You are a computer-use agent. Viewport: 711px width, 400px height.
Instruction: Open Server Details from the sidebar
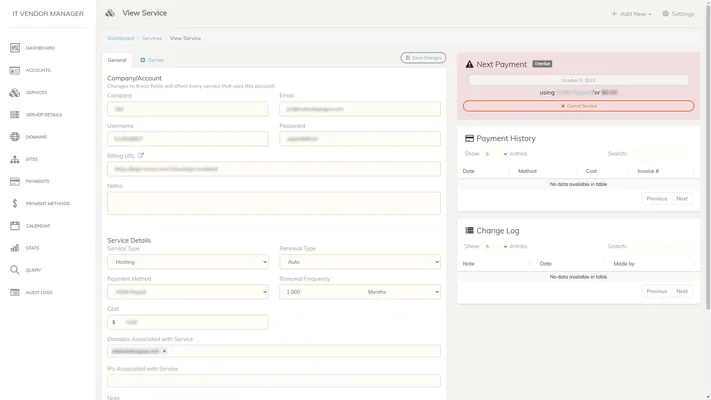15,115
